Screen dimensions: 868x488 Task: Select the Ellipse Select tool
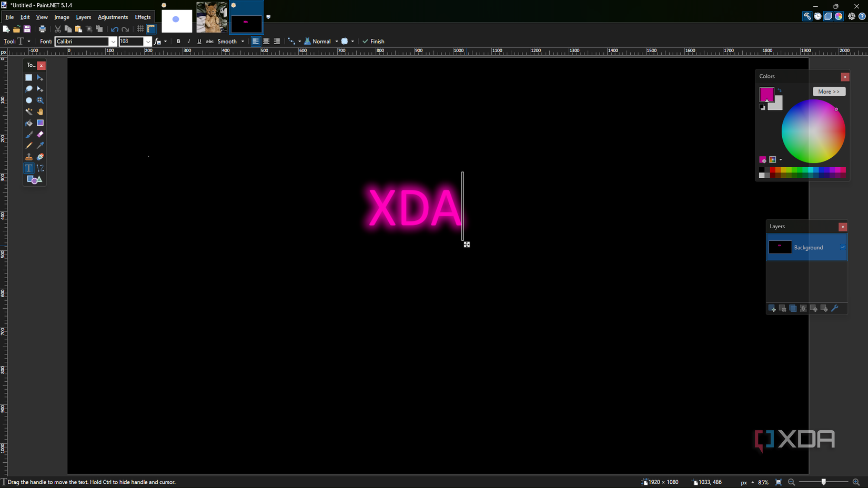coord(29,100)
